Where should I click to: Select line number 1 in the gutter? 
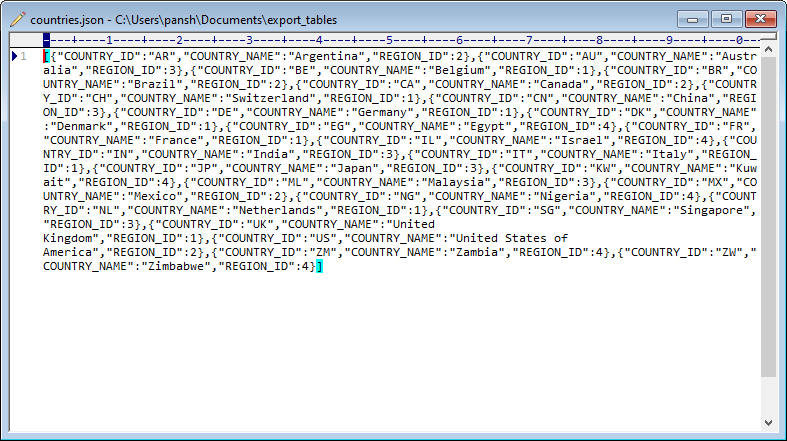[24, 56]
